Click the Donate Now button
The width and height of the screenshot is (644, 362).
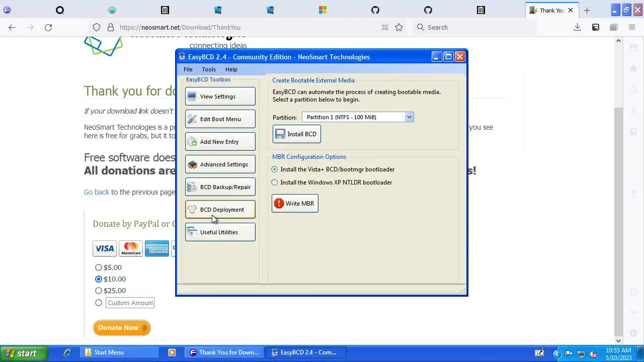(122, 328)
